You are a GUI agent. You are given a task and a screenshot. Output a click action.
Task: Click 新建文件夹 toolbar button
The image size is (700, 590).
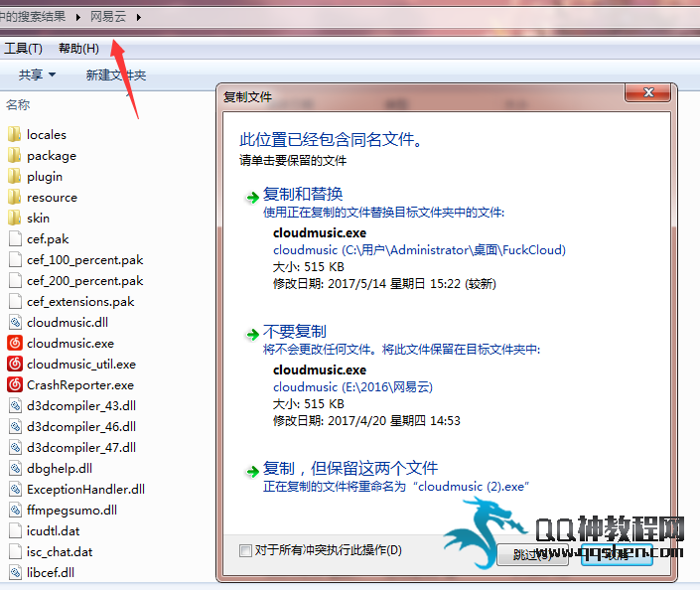pos(116,75)
